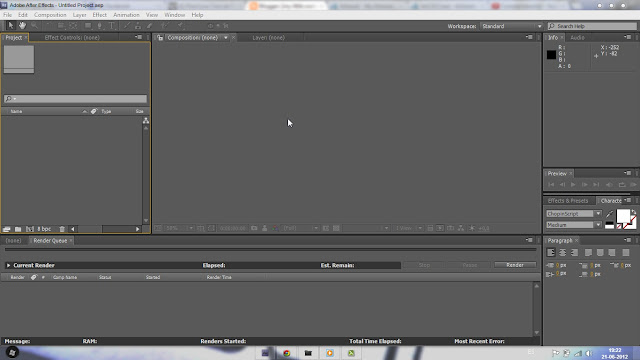Toggle loop option in Preview panel
640x360 pixels.
[622, 185]
